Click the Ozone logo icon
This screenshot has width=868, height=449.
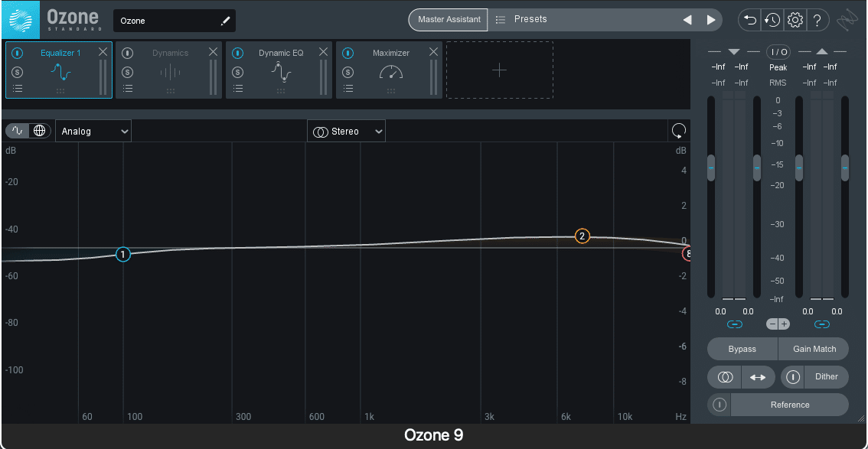pyautogui.click(x=20, y=19)
